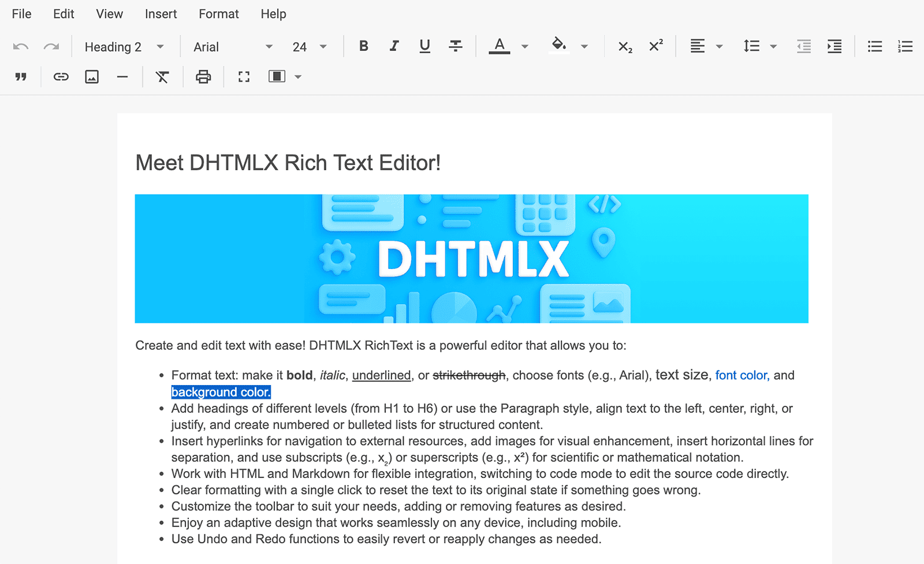Open the background color dropdown arrow
The image size is (924, 564).
[x=584, y=47]
